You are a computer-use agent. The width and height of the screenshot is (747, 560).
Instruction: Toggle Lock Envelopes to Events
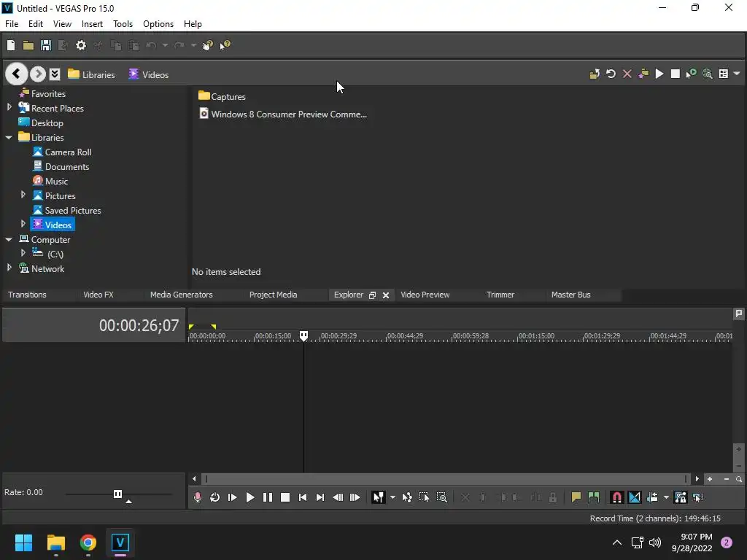(x=681, y=497)
